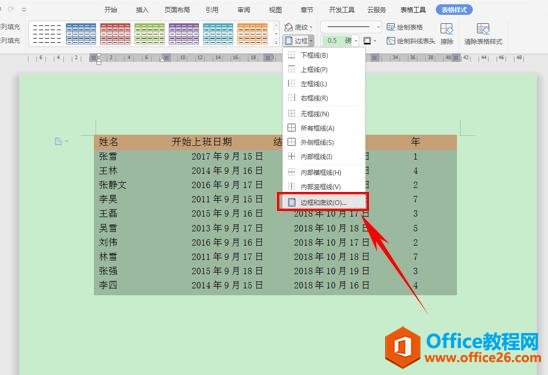Switch to the 页面布局 tab
This screenshot has height=375, width=548.
[177, 10]
